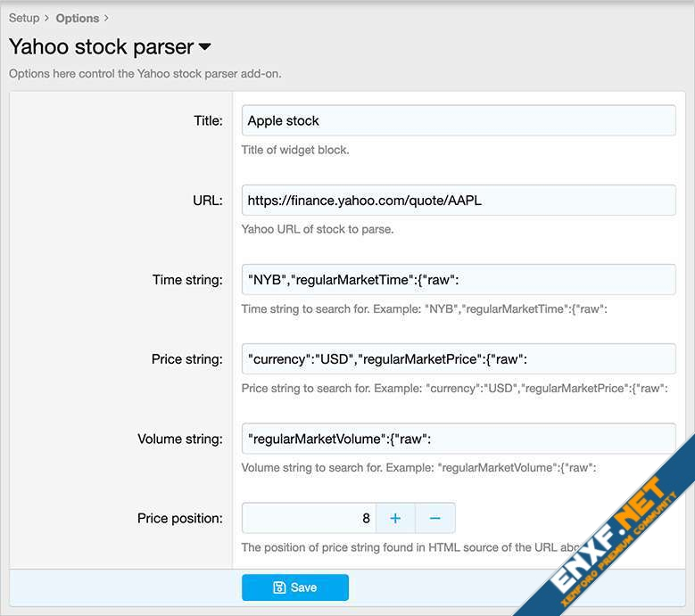695x616 pixels.
Task: Click the "Volume string:" field label
Action: [180, 439]
